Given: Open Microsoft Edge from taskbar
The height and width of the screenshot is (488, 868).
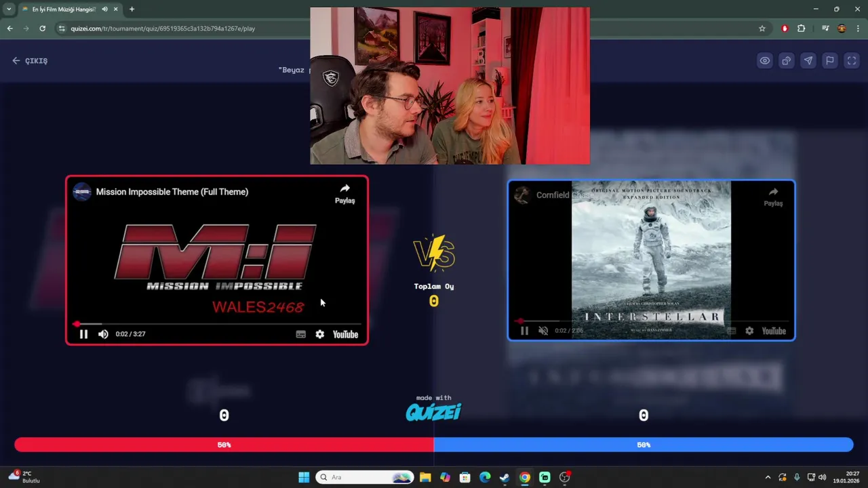Looking at the screenshot, I should [x=485, y=477].
